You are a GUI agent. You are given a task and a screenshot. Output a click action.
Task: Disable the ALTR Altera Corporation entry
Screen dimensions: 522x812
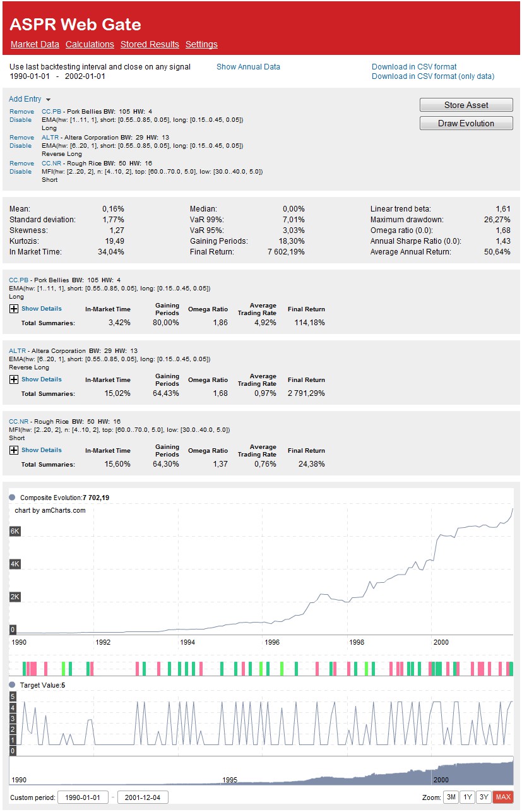click(x=20, y=146)
